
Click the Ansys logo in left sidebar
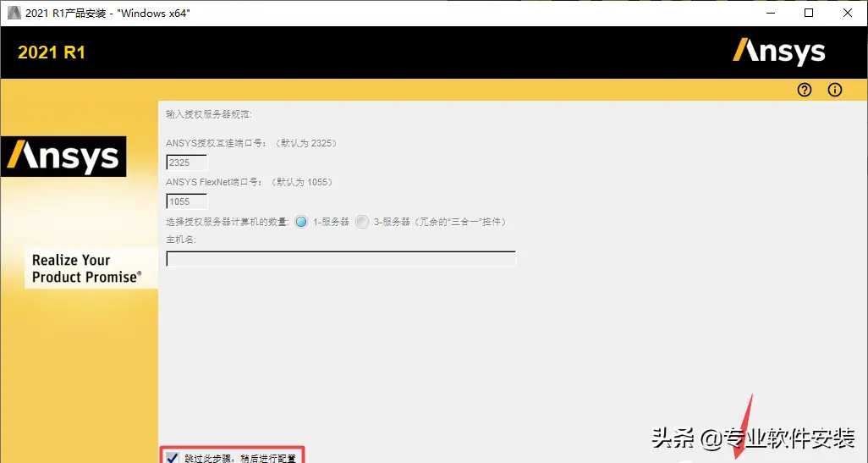tap(63, 157)
